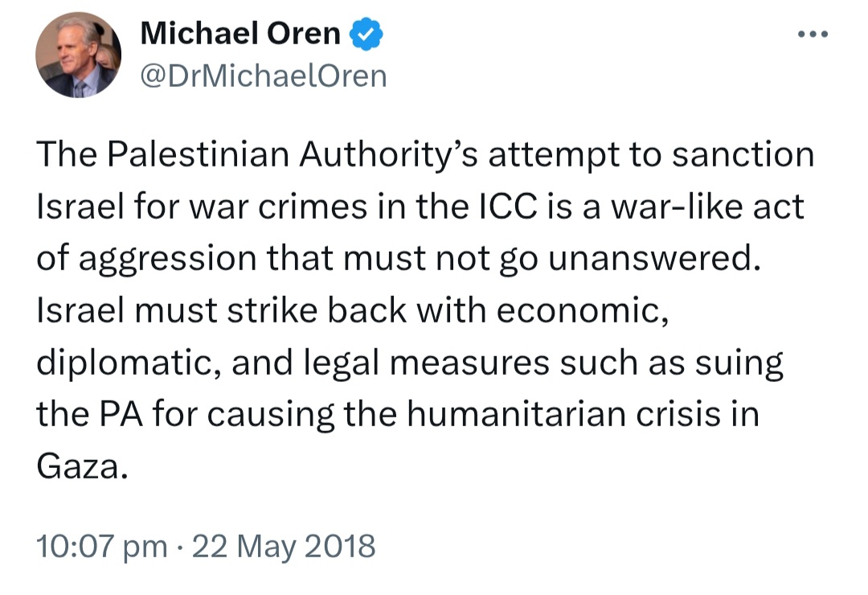Open Michael Oren's profile picture
The width and height of the screenshot is (868, 595).
[x=78, y=55]
